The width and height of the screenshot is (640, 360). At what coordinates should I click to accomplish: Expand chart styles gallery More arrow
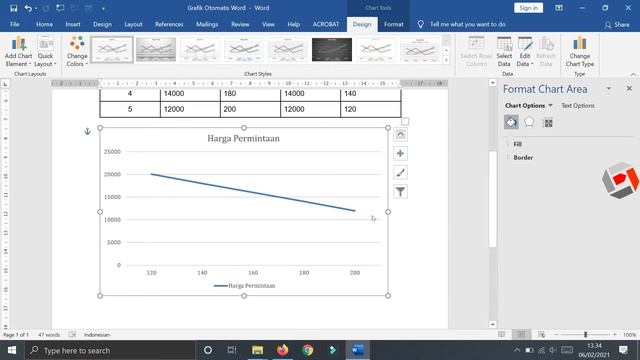pos(446,60)
